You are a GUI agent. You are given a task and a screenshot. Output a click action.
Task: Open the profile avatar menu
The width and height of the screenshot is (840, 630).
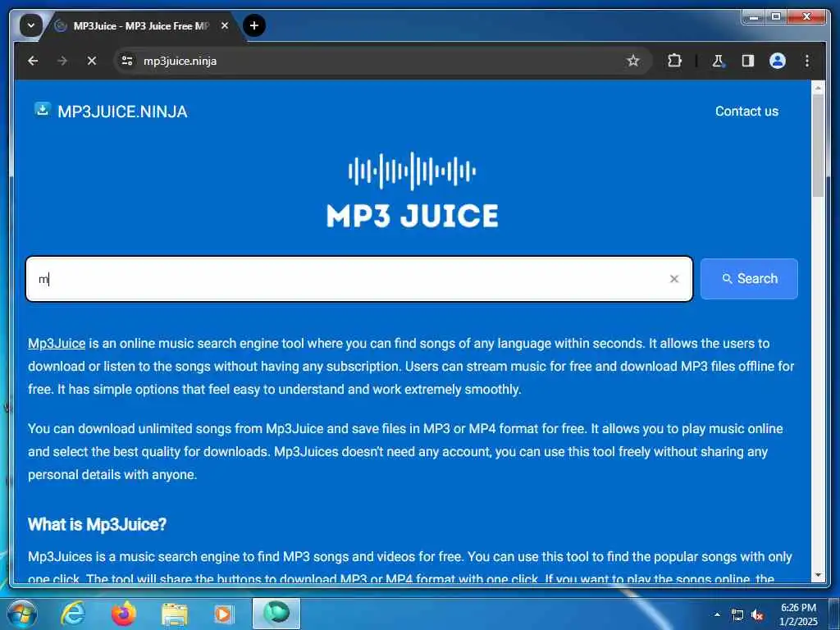click(x=778, y=61)
